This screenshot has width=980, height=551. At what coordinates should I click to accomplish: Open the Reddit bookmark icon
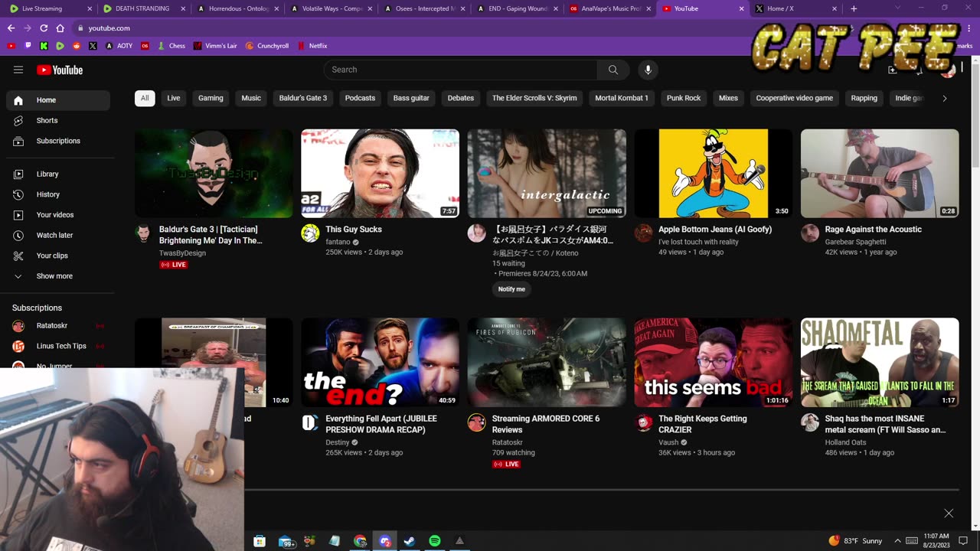[x=77, y=46]
